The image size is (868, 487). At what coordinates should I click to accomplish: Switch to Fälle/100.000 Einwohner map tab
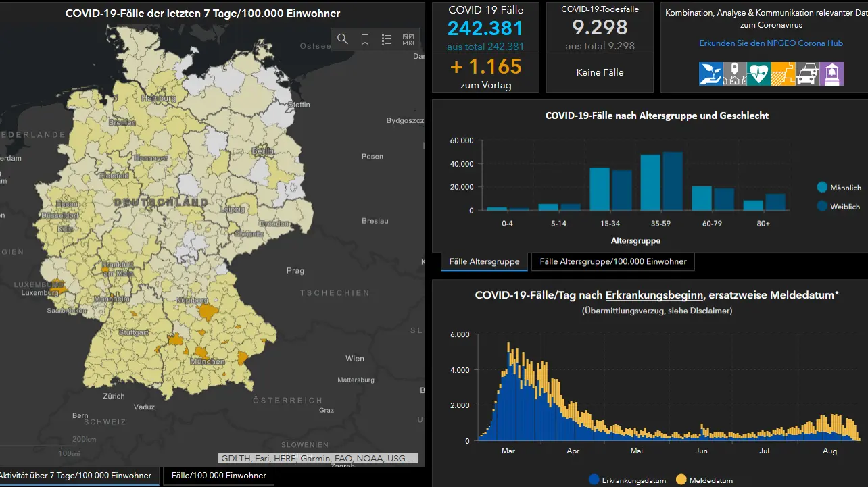[218, 476]
